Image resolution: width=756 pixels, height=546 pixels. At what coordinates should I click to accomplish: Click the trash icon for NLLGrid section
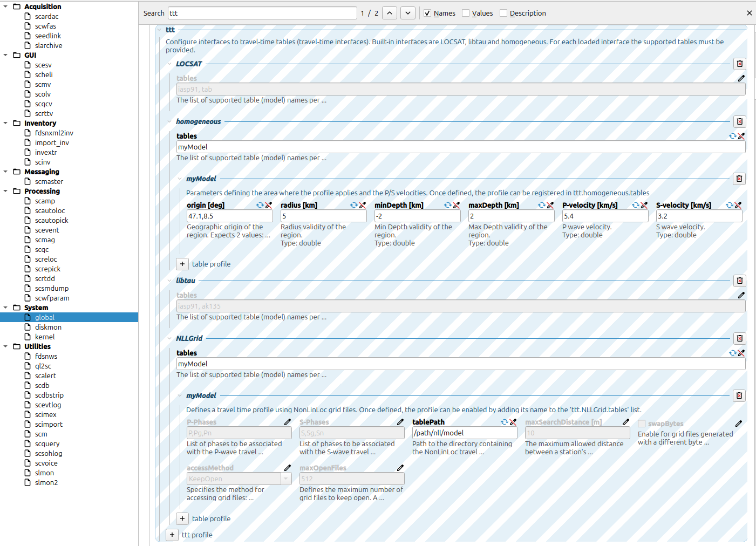pos(739,338)
